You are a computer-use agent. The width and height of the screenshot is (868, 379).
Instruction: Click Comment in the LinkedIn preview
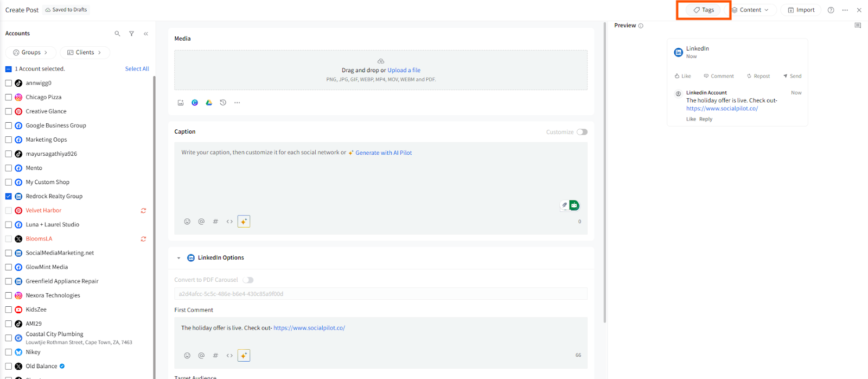[719, 76]
